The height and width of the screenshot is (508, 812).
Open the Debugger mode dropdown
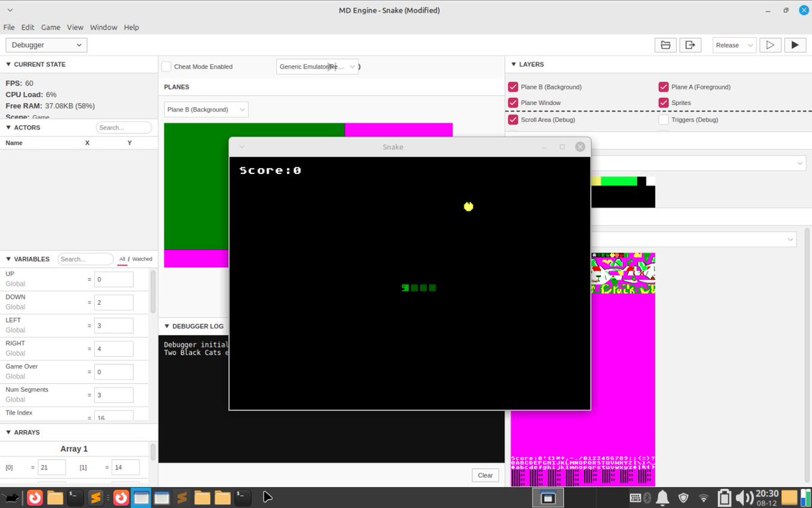[46, 44]
